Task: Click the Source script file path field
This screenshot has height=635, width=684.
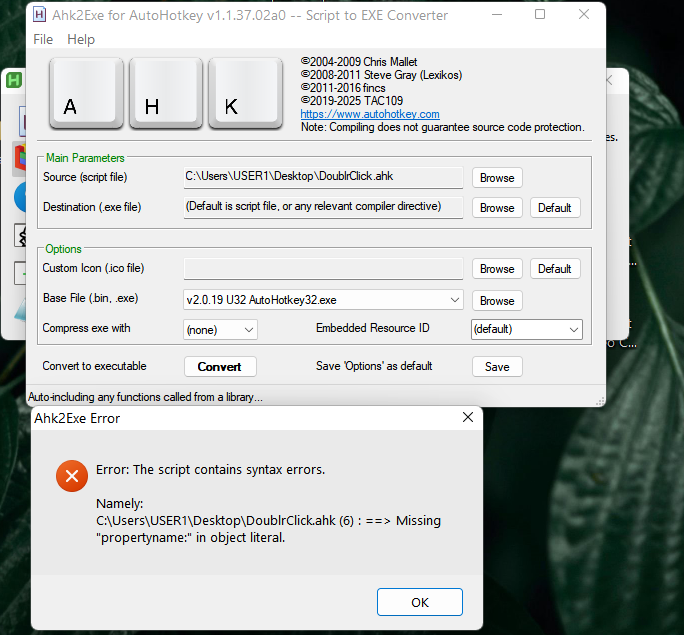Action: (x=323, y=177)
